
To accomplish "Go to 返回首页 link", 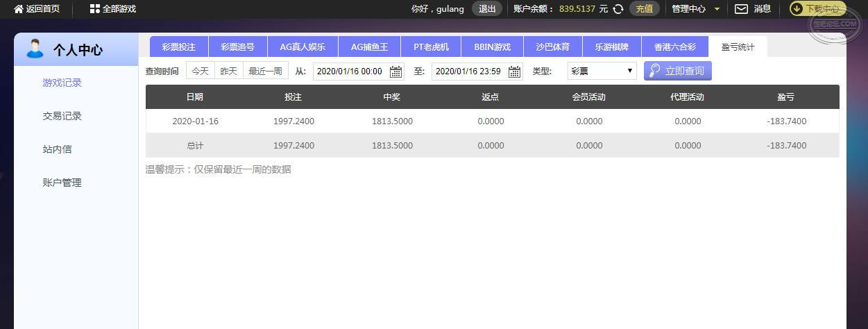I will [x=43, y=9].
